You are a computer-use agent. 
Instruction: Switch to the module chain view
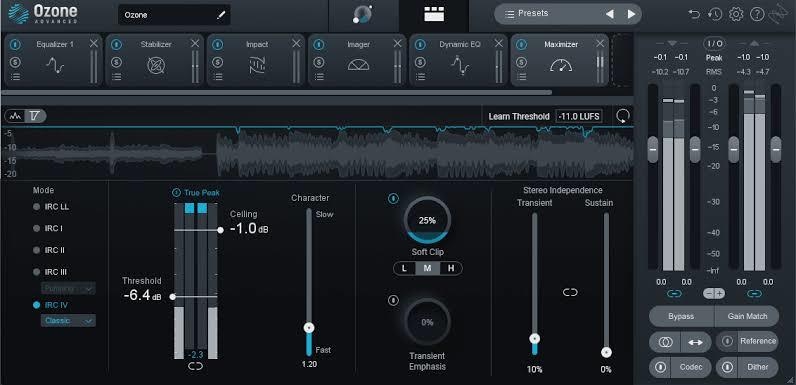[x=434, y=15]
